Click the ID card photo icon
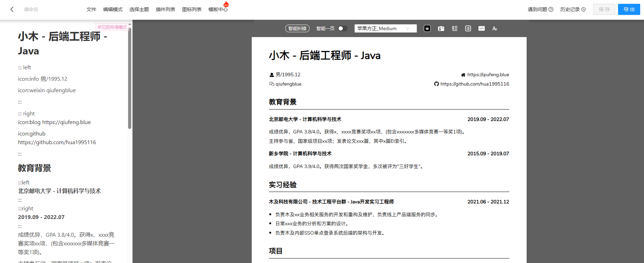The height and width of the screenshot is (263, 644). point(441,28)
